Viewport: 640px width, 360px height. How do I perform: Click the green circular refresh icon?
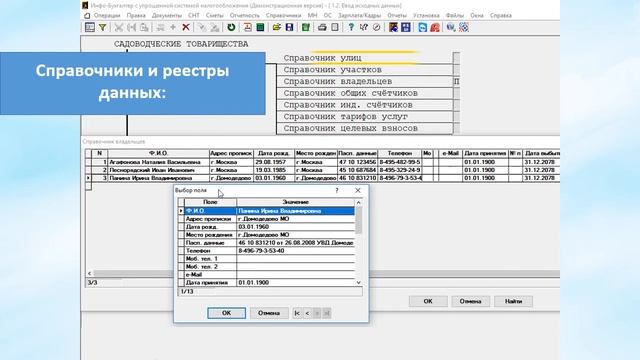[x=231, y=27]
